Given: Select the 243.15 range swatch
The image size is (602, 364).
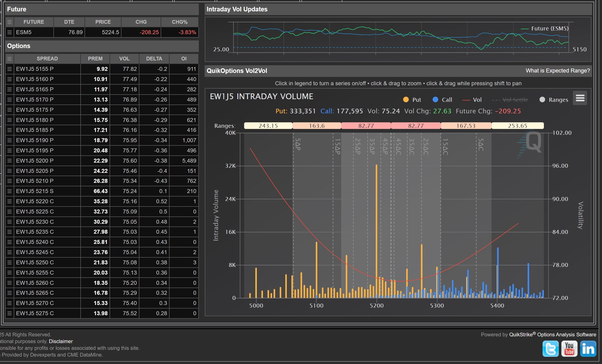Looking at the screenshot, I should [268, 126].
